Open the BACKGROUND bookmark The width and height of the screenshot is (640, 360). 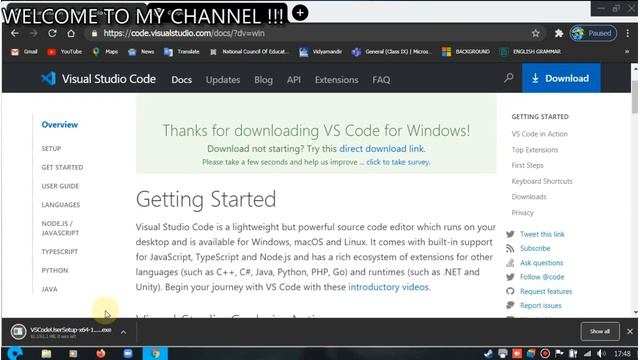pyautogui.click(x=466, y=52)
